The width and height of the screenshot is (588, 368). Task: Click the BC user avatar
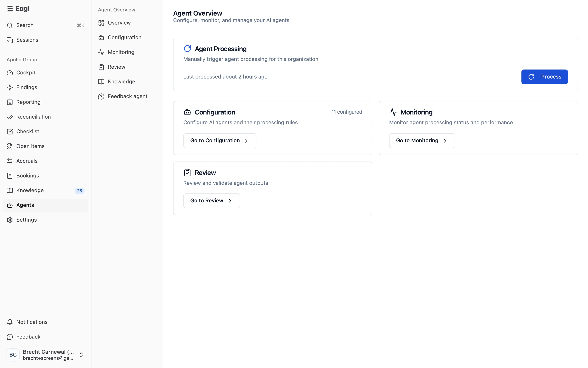(13, 355)
